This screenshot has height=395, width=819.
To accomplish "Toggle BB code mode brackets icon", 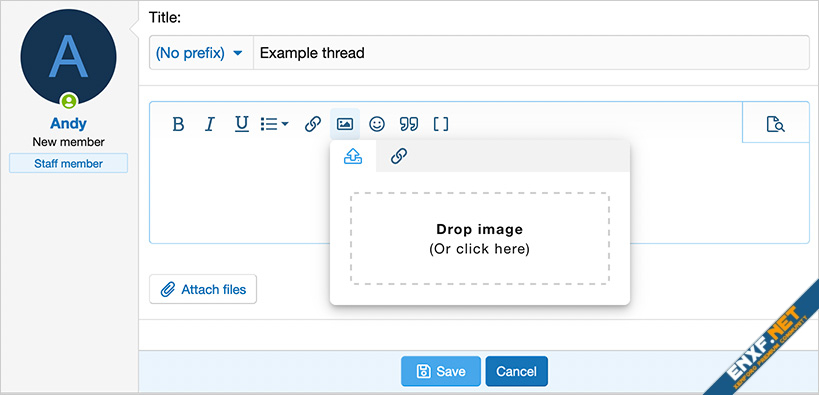I will (x=441, y=124).
